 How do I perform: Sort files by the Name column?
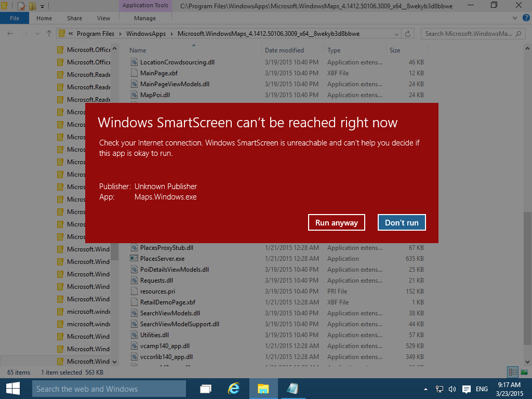138,50
